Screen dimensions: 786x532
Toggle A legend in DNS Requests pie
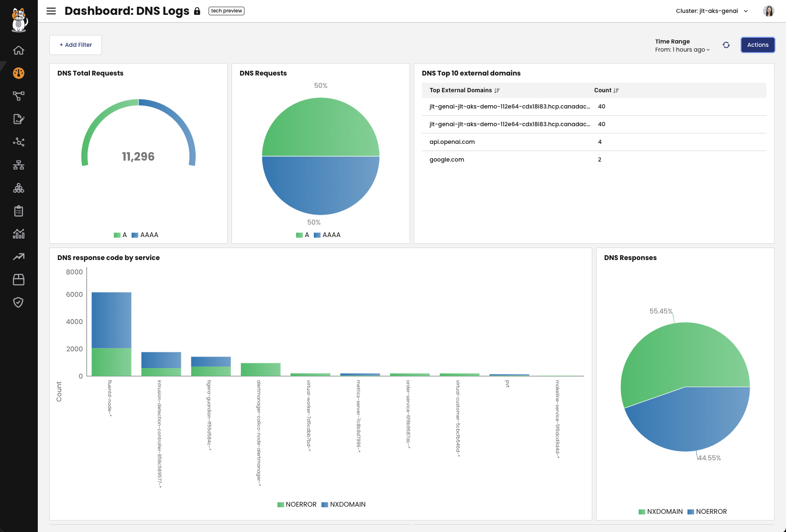tap(303, 235)
